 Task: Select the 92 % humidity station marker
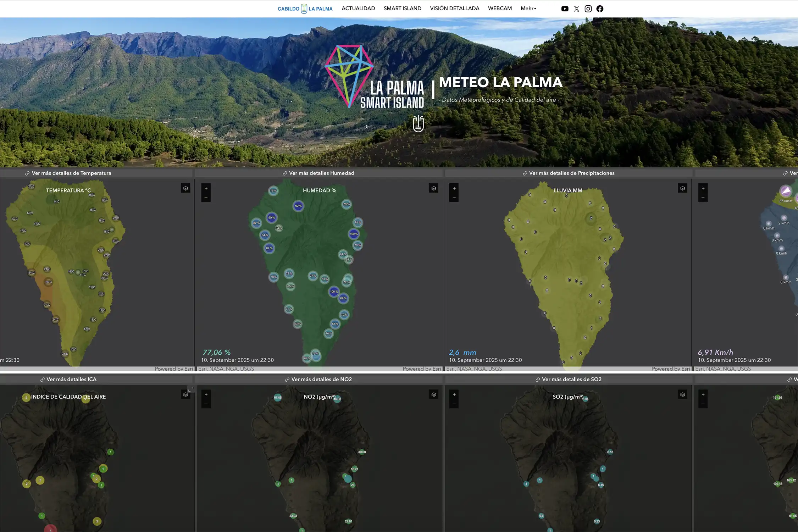[x=298, y=206]
